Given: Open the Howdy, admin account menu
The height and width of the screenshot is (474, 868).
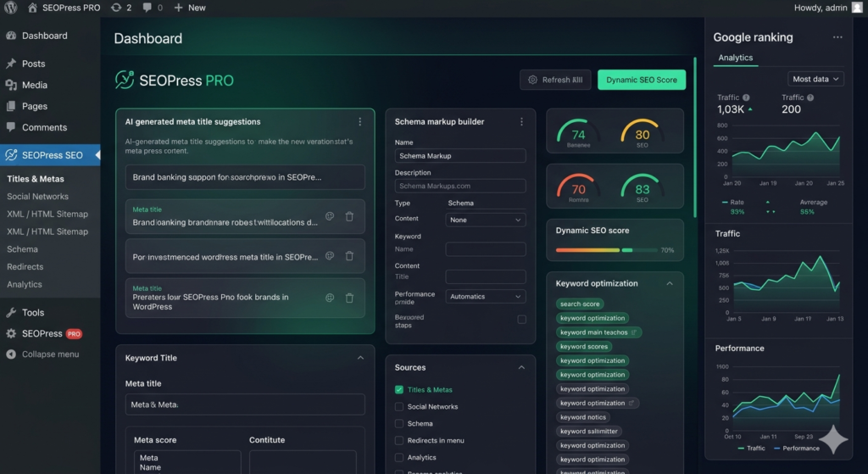Looking at the screenshot, I should (828, 8).
